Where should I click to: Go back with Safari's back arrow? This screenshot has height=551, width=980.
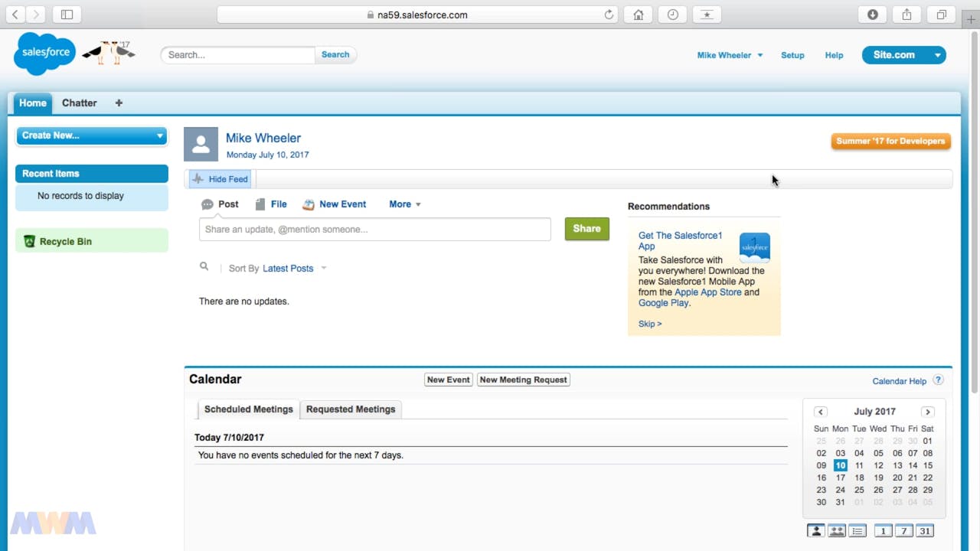[15, 15]
